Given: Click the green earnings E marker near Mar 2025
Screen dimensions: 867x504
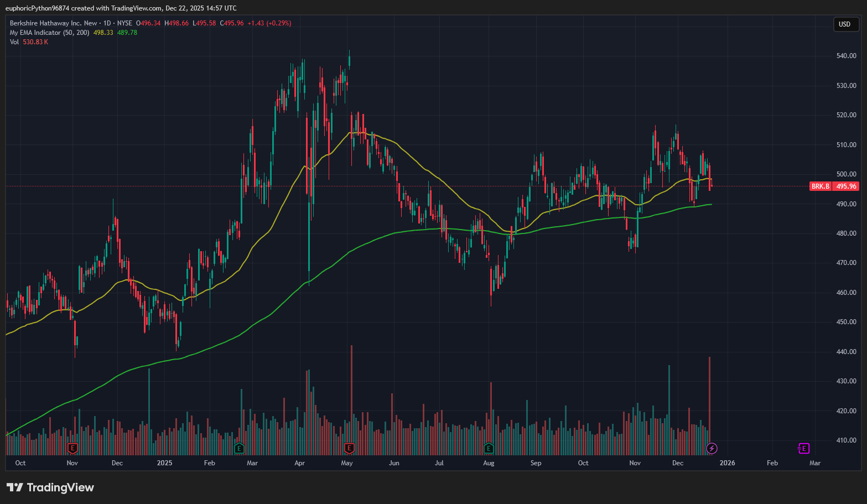Looking at the screenshot, I should tap(239, 448).
